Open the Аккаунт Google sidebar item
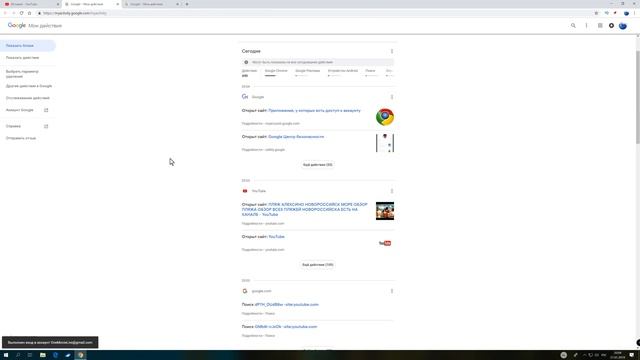 20,110
